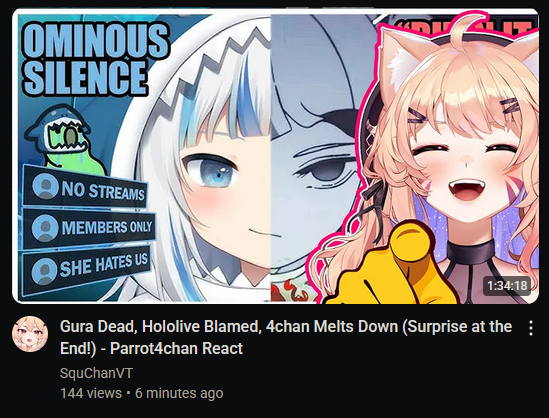549x418 pixels.
Task: Open the Gura Dead video title link
Action: coord(286,337)
